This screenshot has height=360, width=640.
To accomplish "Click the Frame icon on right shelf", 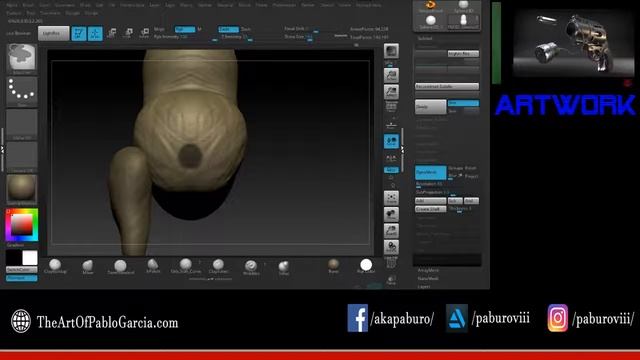I will click(x=391, y=198).
